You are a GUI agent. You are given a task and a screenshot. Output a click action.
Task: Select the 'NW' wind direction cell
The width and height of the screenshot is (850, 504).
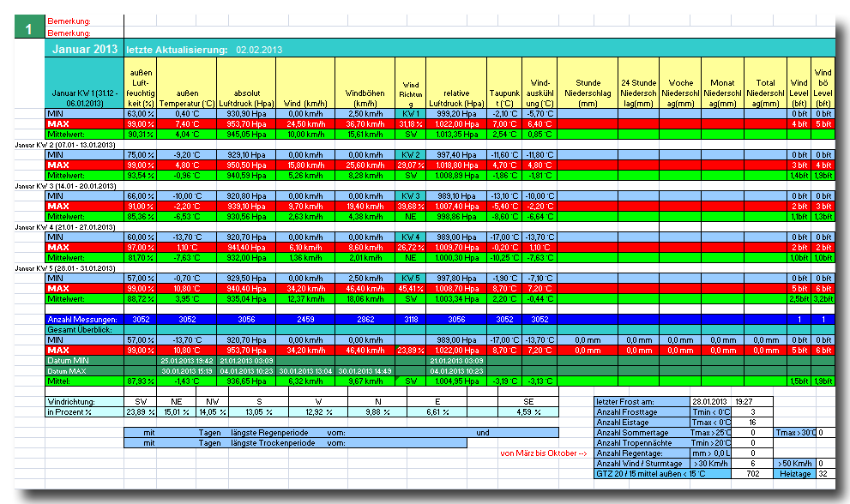point(212,402)
